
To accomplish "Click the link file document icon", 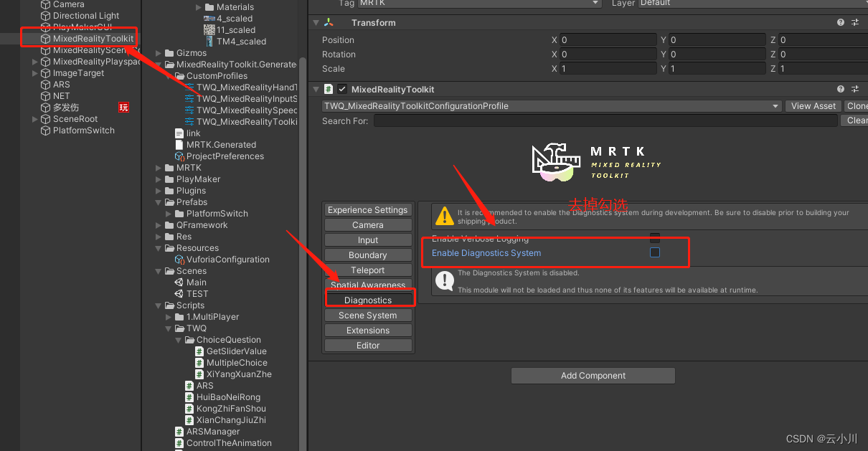I will tap(179, 133).
